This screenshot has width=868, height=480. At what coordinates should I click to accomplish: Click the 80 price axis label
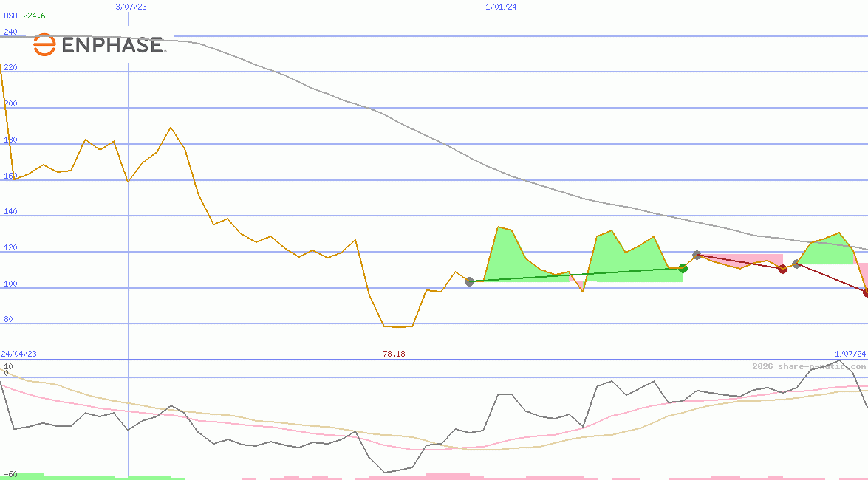9,319
